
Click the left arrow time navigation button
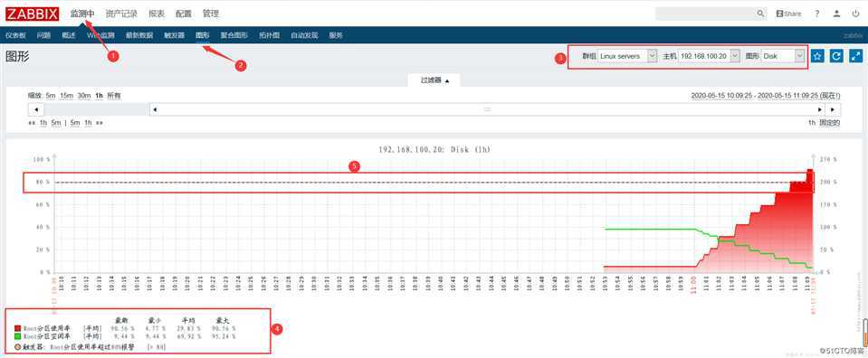(x=35, y=109)
